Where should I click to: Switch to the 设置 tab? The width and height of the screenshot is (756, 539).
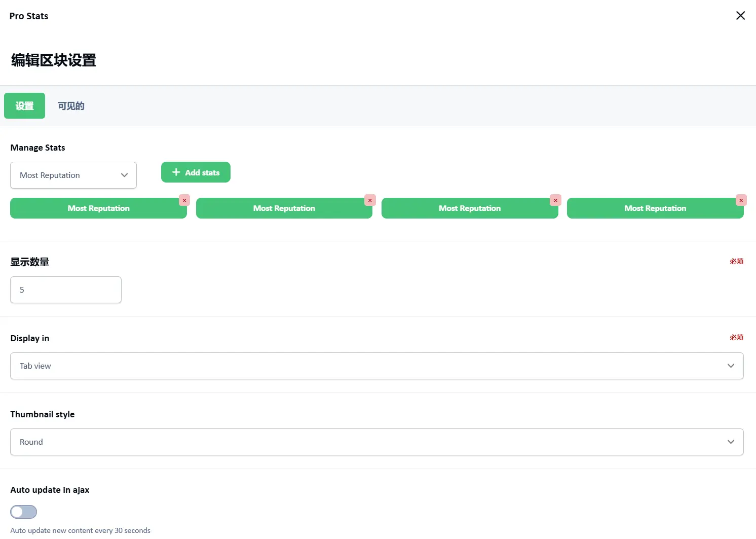coord(24,106)
